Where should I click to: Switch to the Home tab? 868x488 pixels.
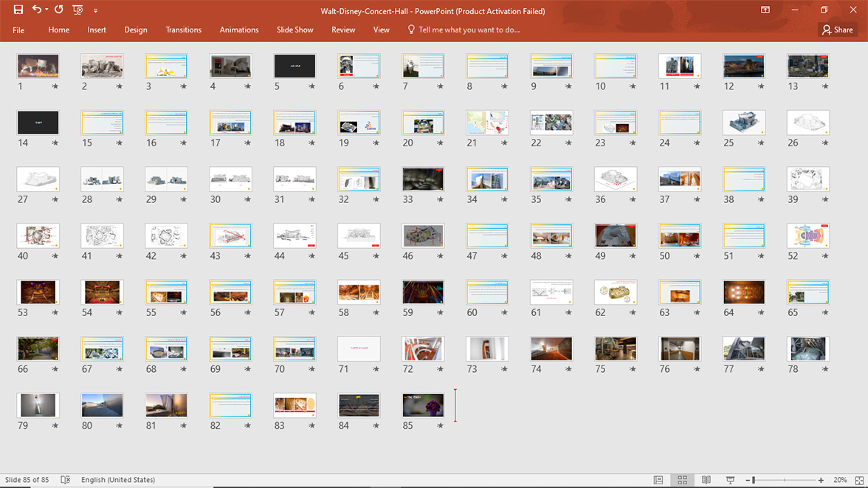[59, 30]
